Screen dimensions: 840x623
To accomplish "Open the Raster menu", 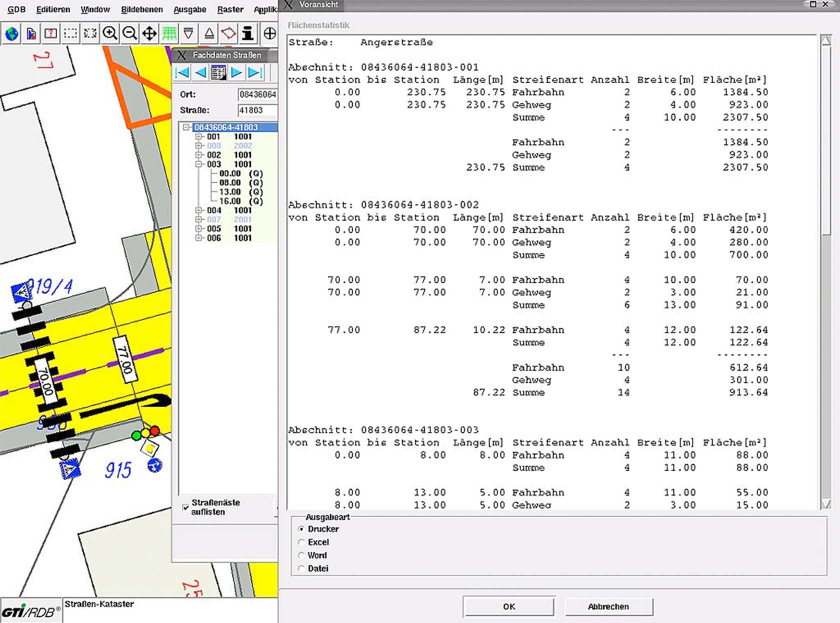I will point(229,9).
